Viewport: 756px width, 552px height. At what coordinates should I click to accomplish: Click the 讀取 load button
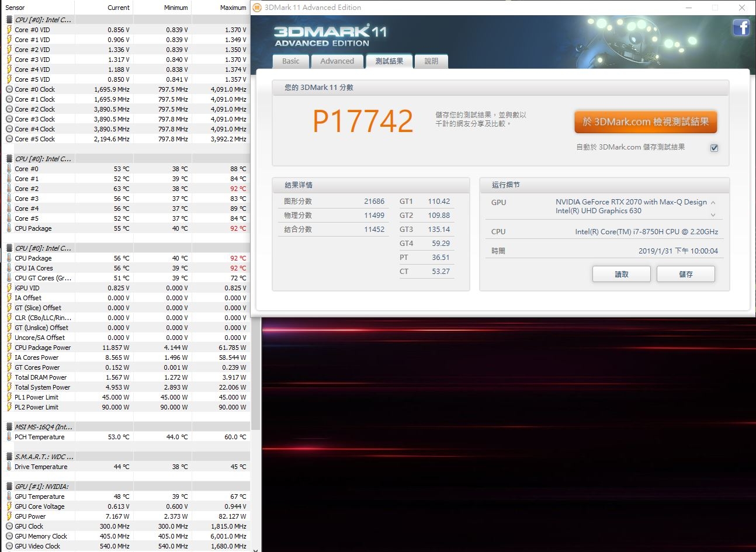[622, 274]
